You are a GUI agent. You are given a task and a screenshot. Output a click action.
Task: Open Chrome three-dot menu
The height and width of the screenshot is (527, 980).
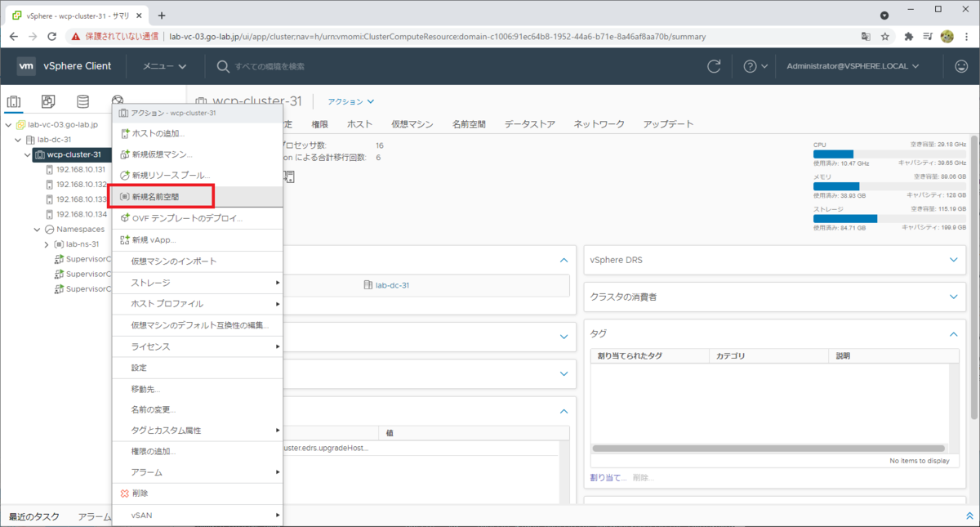967,37
